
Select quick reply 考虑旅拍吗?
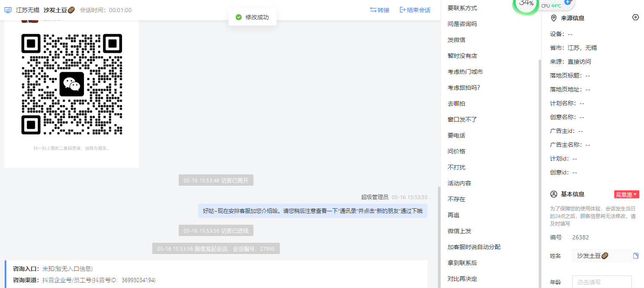pyautogui.click(x=464, y=88)
